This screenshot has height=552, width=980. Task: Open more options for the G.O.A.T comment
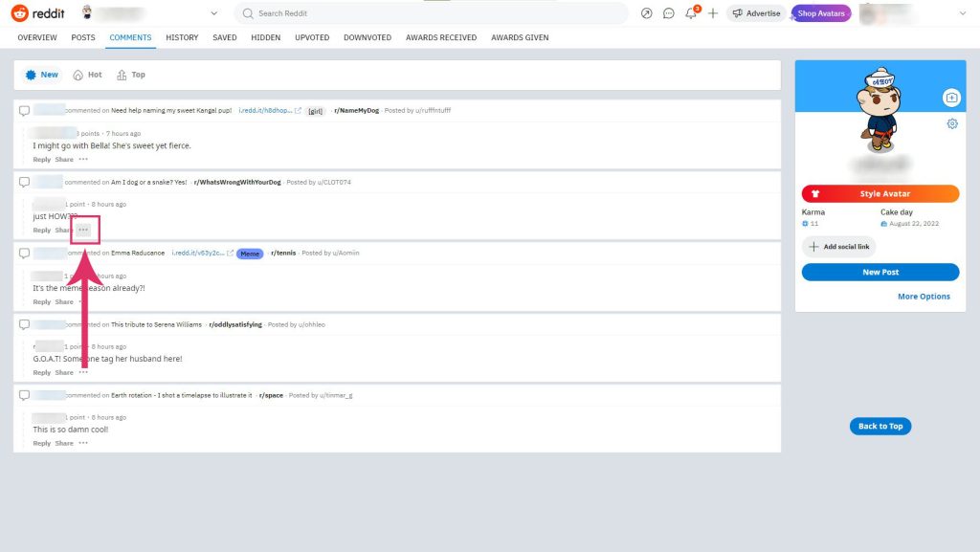[83, 372]
